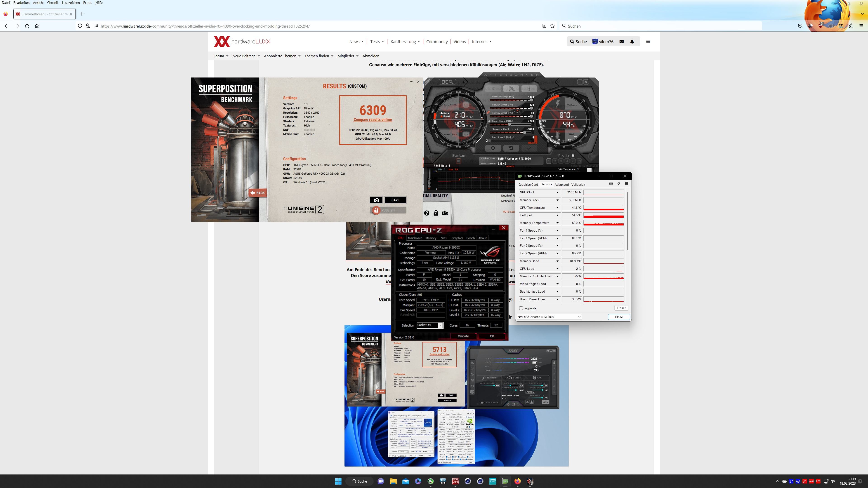The image size is (868, 488).
Task: Open the GPU-Z Advanced tab
Action: point(561,185)
